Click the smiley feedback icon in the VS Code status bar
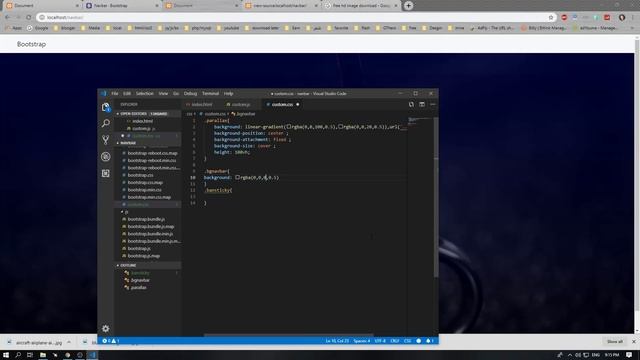Screen dimensions: 640x360 (418, 341)
